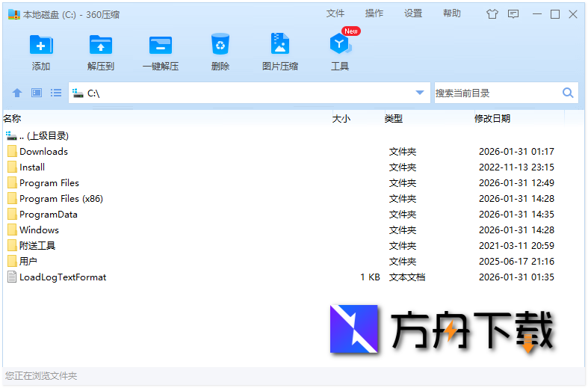Click the search magnifier icon
Image resolution: width=588 pixels, height=388 pixels.
tap(568, 93)
